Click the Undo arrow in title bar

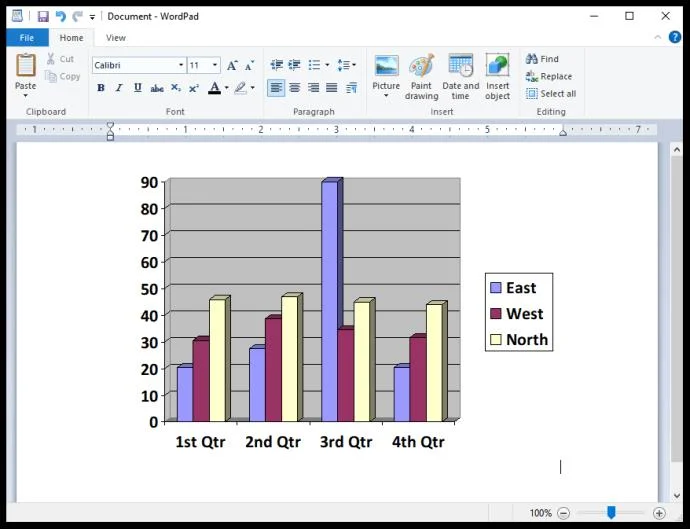[x=61, y=17]
